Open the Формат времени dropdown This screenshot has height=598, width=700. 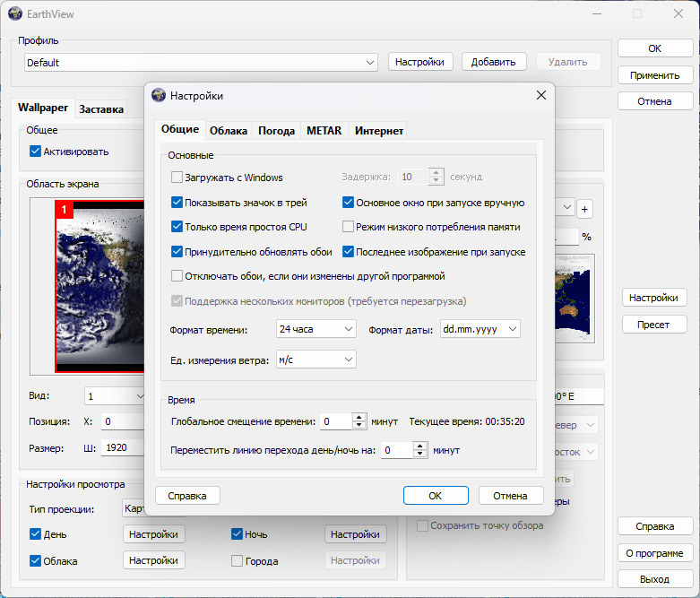316,329
